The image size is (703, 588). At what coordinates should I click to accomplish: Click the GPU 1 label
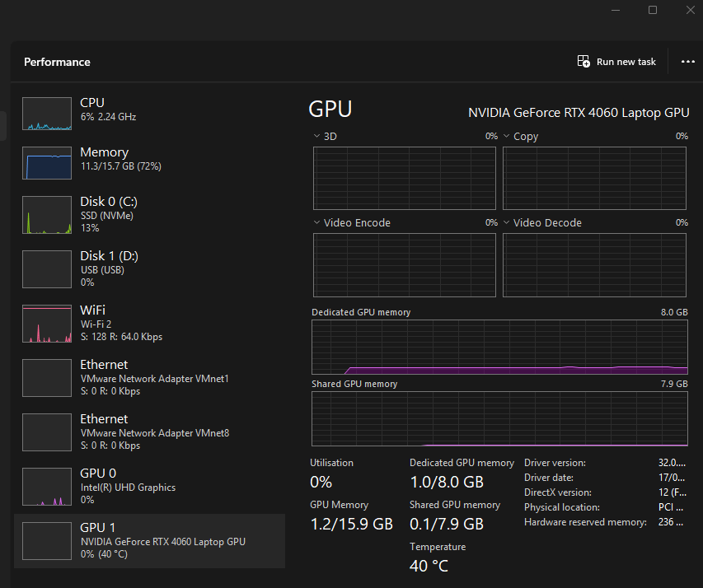[98, 528]
